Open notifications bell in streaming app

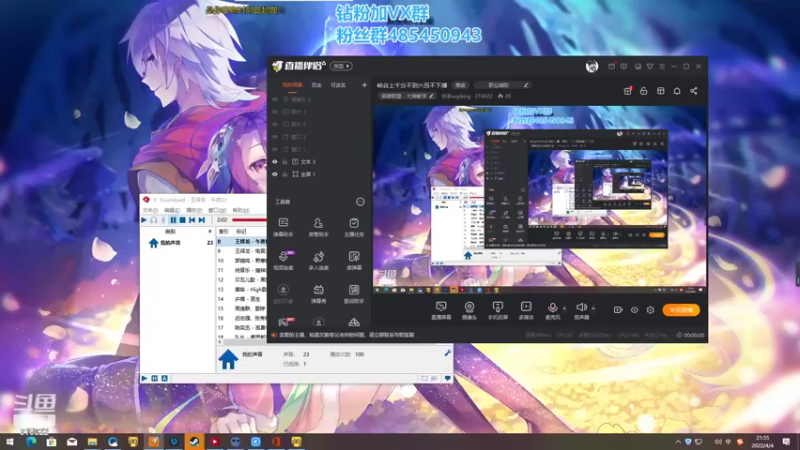pyautogui.click(x=677, y=91)
